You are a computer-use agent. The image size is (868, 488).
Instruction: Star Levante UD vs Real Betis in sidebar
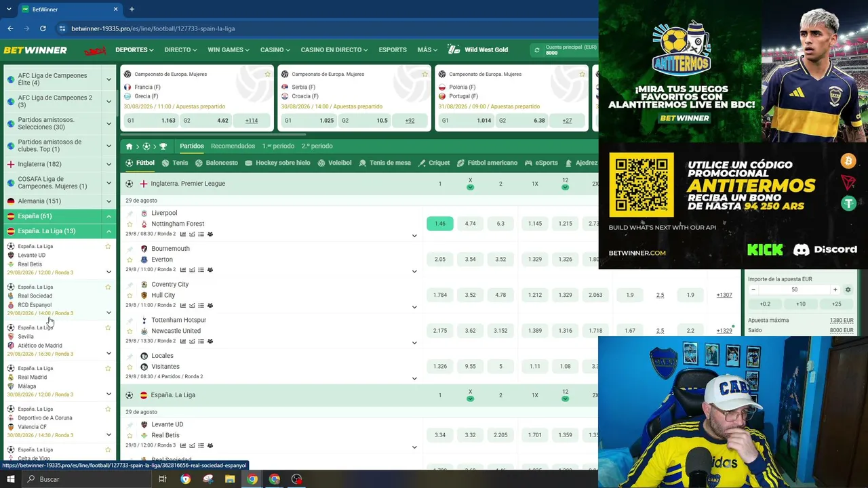coord(108,247)
